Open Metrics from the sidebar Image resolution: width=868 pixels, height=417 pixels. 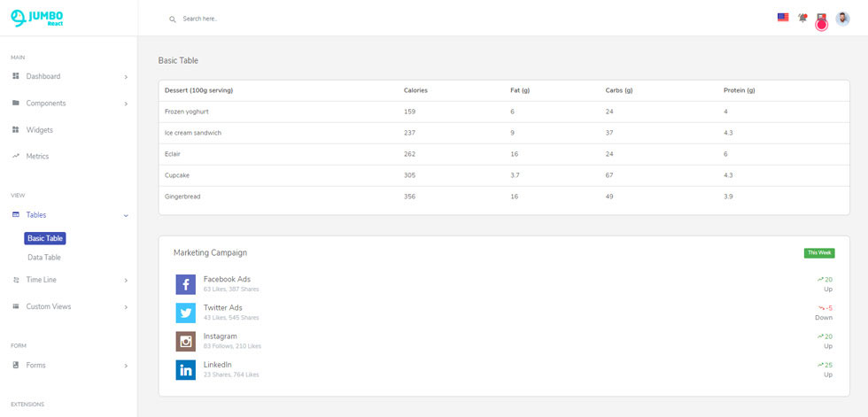(x=37, y=157)
